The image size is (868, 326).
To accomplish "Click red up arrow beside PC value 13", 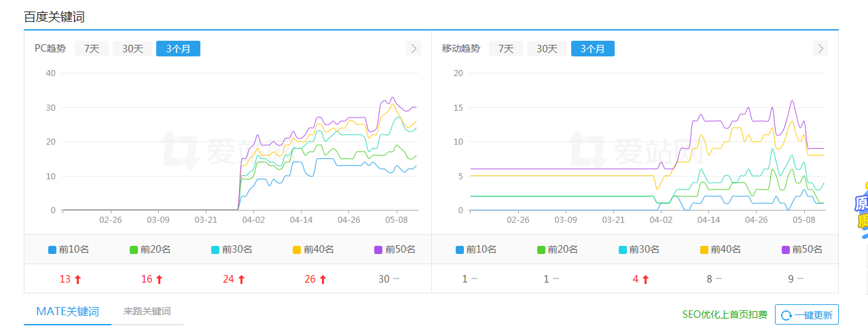I will [77, 279].
